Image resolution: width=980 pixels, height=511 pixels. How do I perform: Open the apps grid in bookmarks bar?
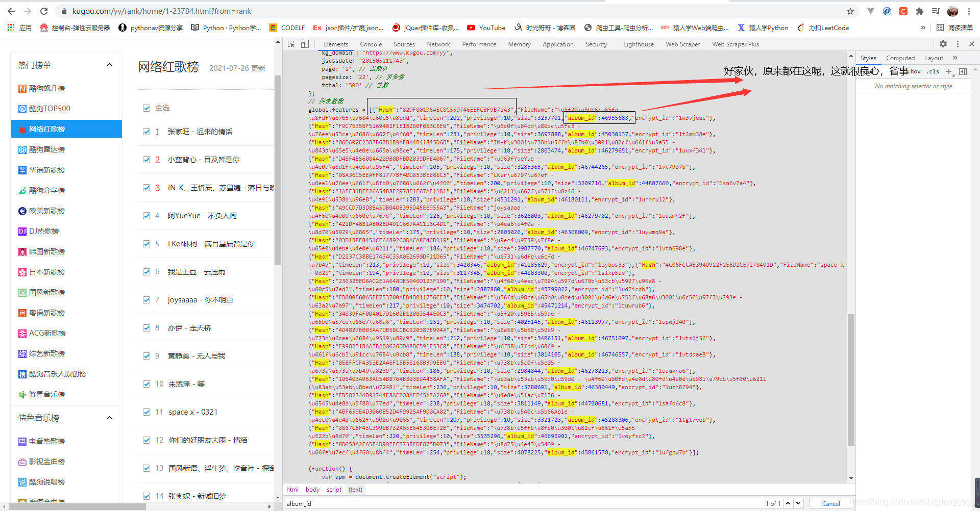(11, 28)
